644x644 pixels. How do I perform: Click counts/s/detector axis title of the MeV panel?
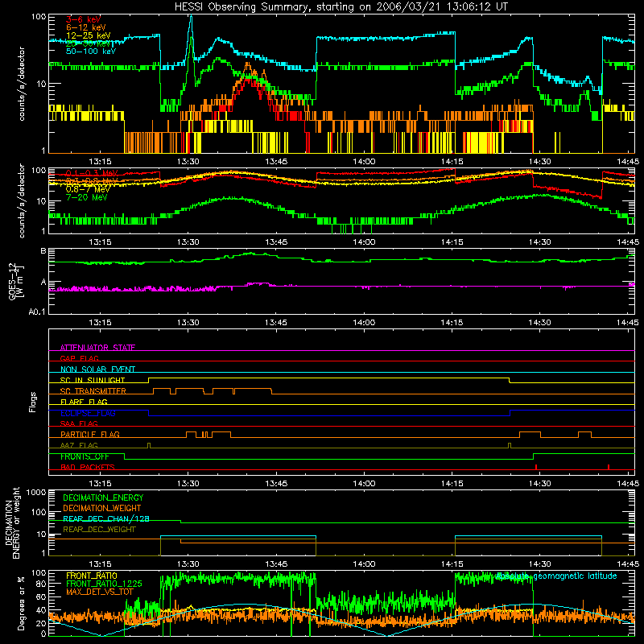point(22,201)
